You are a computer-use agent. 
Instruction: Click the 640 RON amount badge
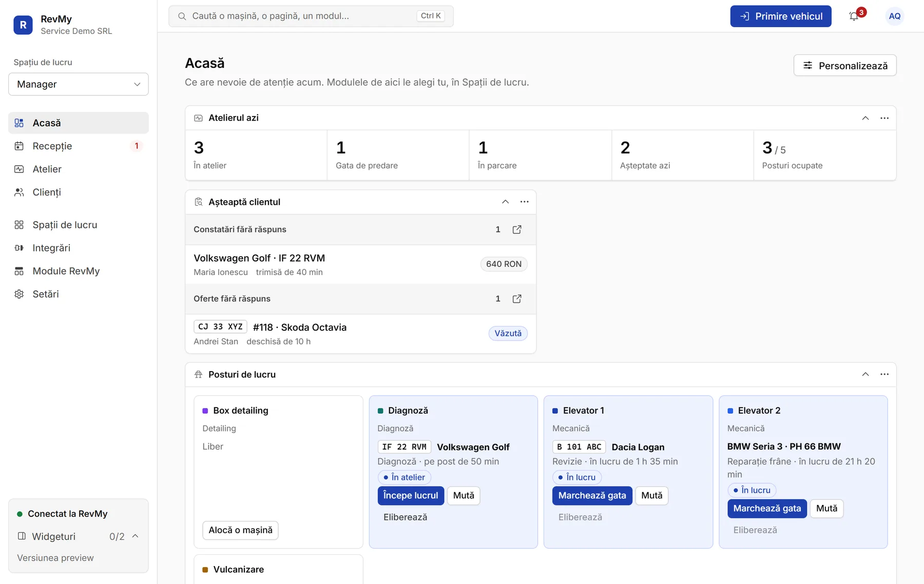point(504,264)
